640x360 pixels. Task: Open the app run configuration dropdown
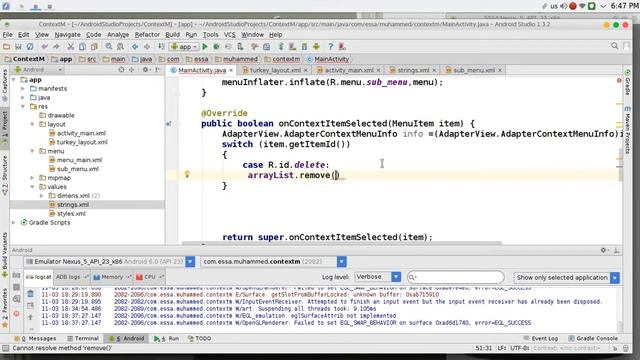click(184, 47)
